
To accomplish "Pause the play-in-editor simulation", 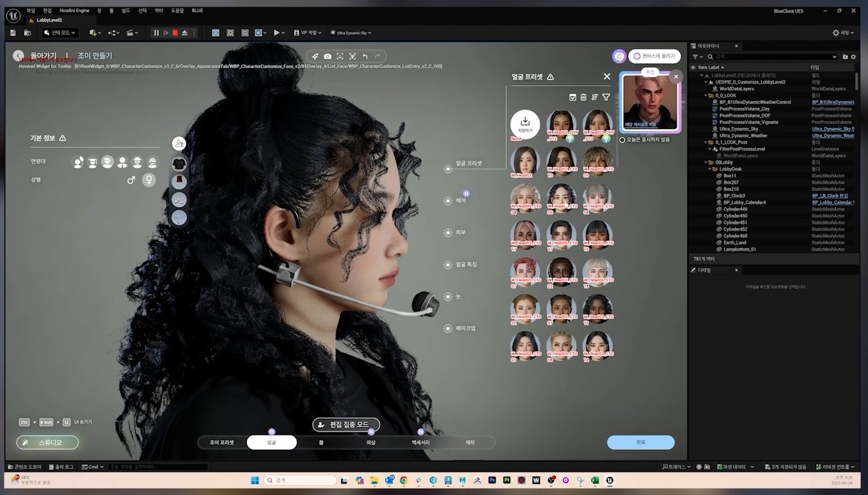I will click(156, 33).
